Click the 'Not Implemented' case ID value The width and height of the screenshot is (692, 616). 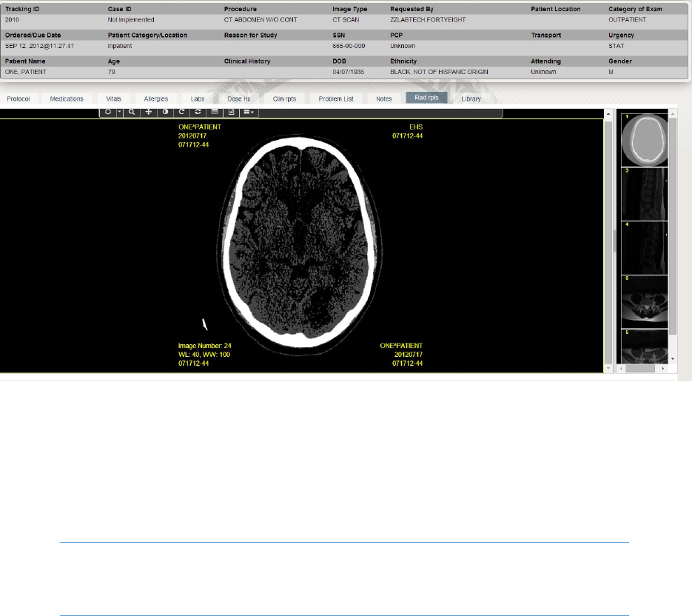point(131,20)
